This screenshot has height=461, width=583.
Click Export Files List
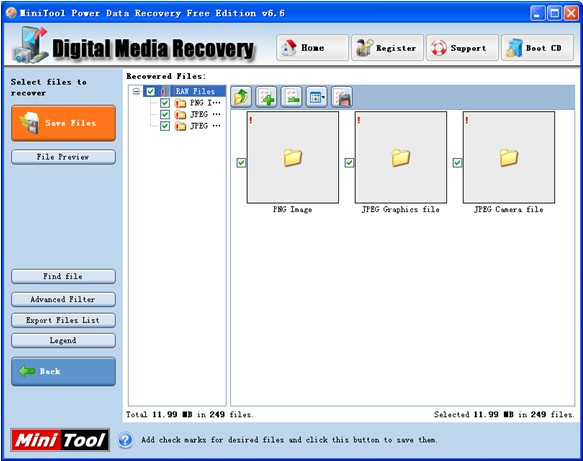[63, 320]
